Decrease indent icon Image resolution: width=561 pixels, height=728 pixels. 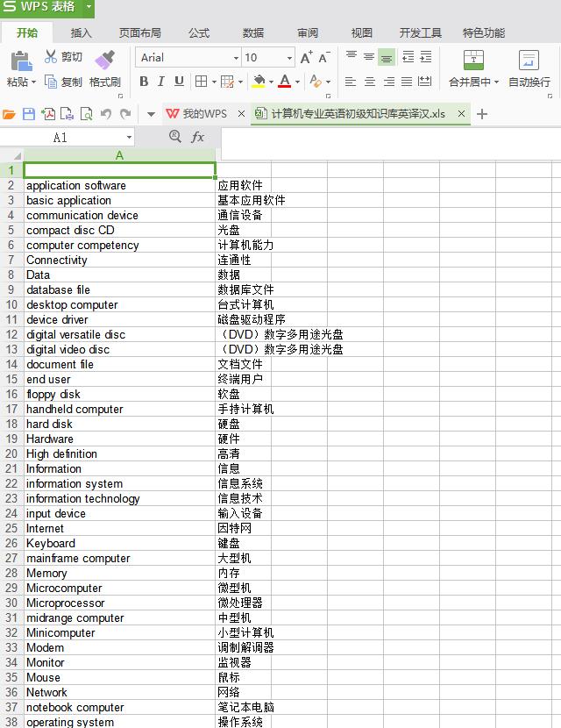coord(408,57)
